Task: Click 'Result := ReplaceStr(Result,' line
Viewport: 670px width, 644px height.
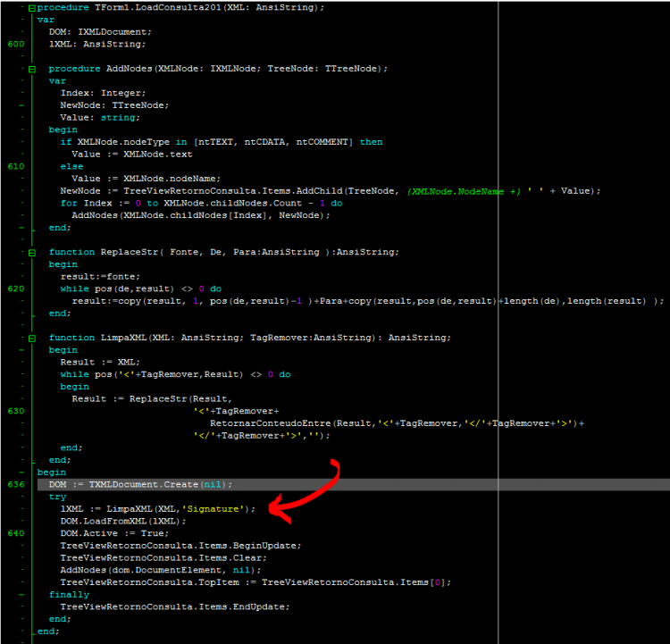Action: (152, 399)
